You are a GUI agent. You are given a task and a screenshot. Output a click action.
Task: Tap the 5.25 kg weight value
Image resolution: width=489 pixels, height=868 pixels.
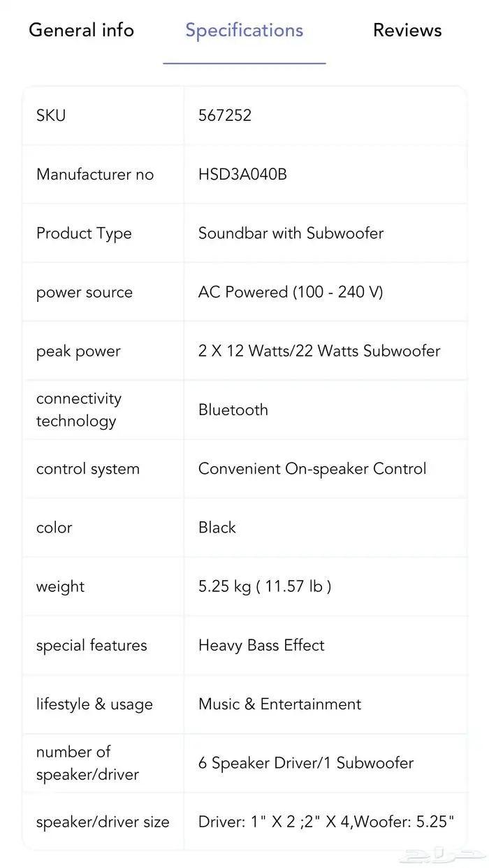[x=265, y=586]
